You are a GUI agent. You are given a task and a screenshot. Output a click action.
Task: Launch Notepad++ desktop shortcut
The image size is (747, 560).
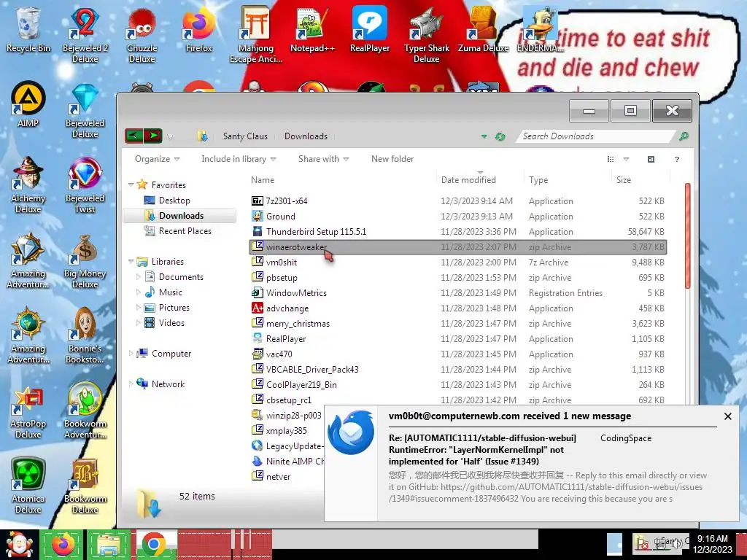pos(312,29)
